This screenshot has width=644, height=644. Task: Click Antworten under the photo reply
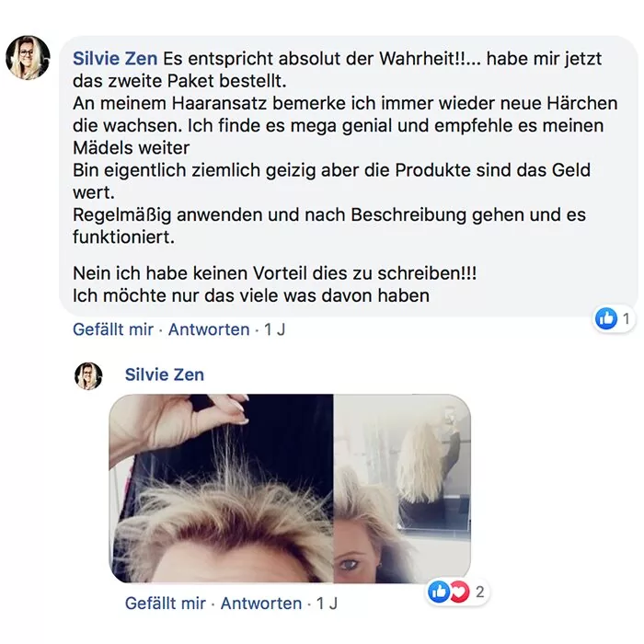(261, 604)
